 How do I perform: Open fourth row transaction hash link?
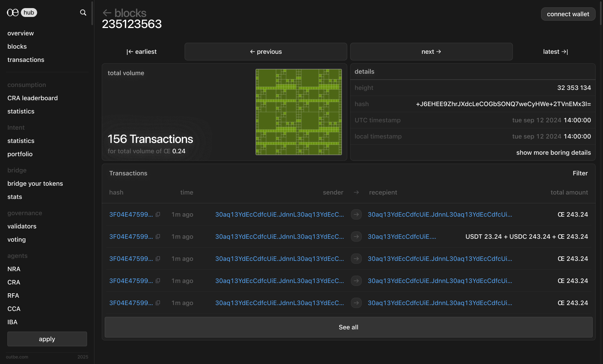pos(131,281)
